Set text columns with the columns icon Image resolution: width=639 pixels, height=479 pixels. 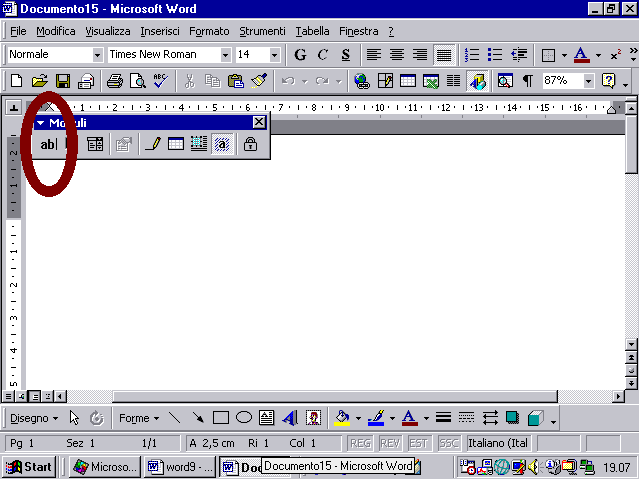pyautogui.click(x=454, y=81)
